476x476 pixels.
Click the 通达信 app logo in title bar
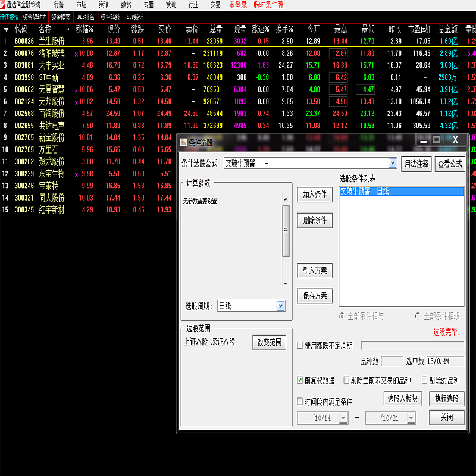click(3, 4)
